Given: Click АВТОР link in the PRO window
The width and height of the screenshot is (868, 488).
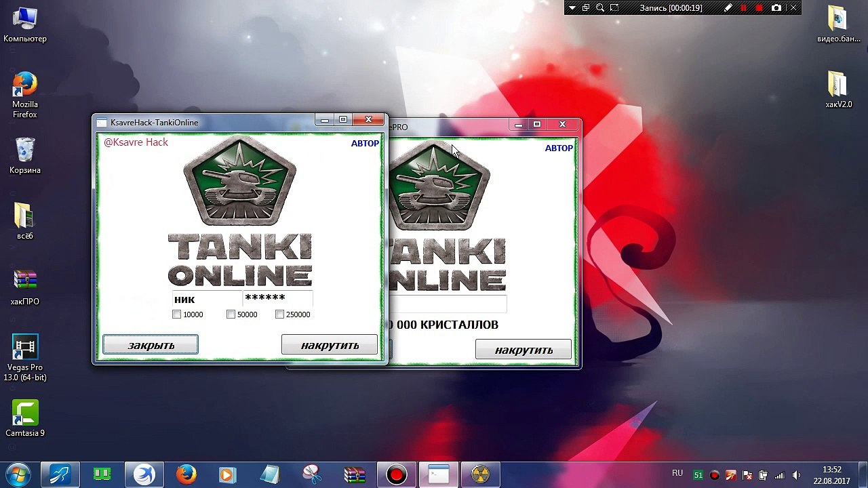Looking at the screenshot, I should pos(559,148).
